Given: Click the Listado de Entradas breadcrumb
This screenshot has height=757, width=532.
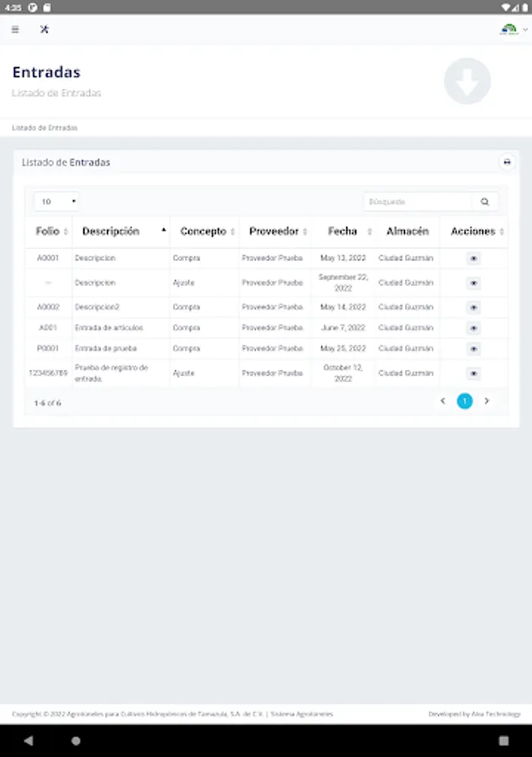Looking at the screenshot, I should pos(45,128).
